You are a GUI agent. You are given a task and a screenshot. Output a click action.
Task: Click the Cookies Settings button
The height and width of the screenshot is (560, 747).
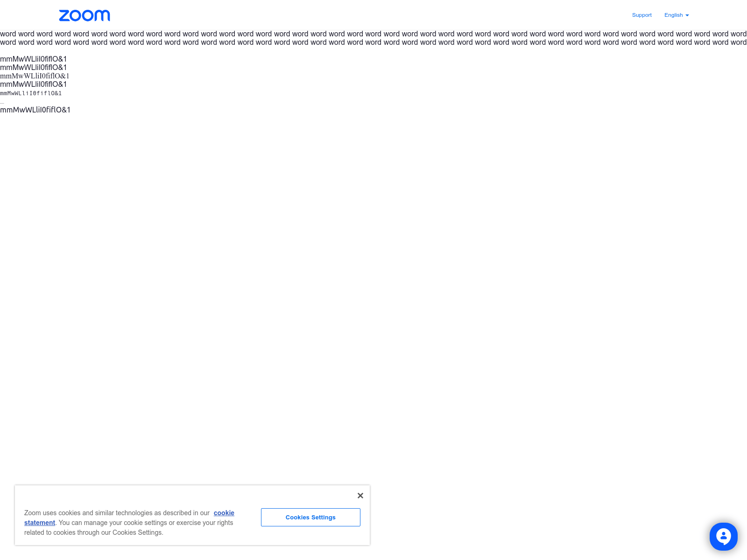310,517
